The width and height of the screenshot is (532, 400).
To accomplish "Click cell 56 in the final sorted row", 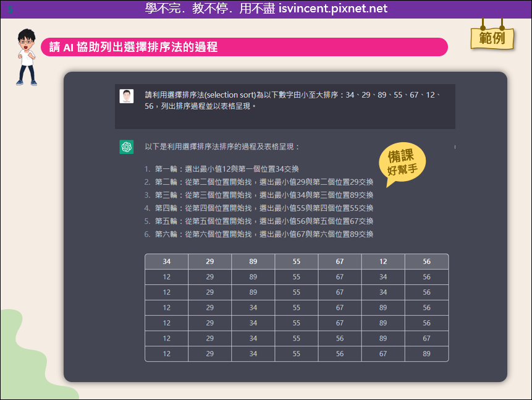I will (x=340, y=354).
